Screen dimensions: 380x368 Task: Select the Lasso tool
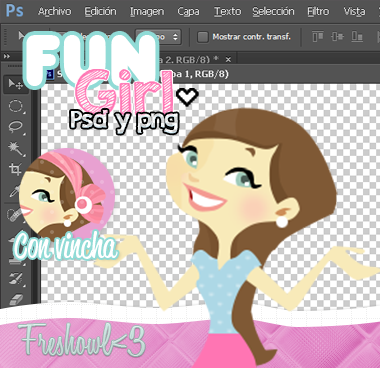coord(15,128)
